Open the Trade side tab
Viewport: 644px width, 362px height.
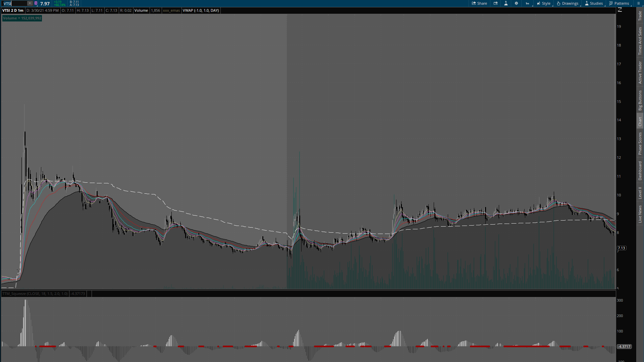[640, 15]
